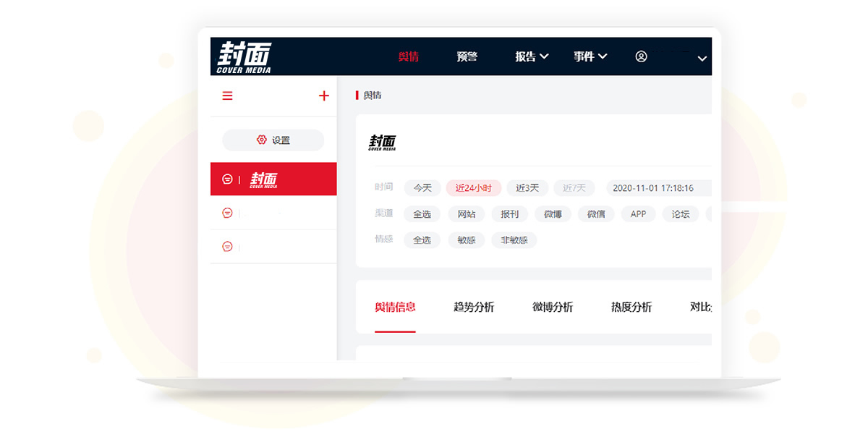
Task: Open the account dropdown chevron
Action: point(702,59)
